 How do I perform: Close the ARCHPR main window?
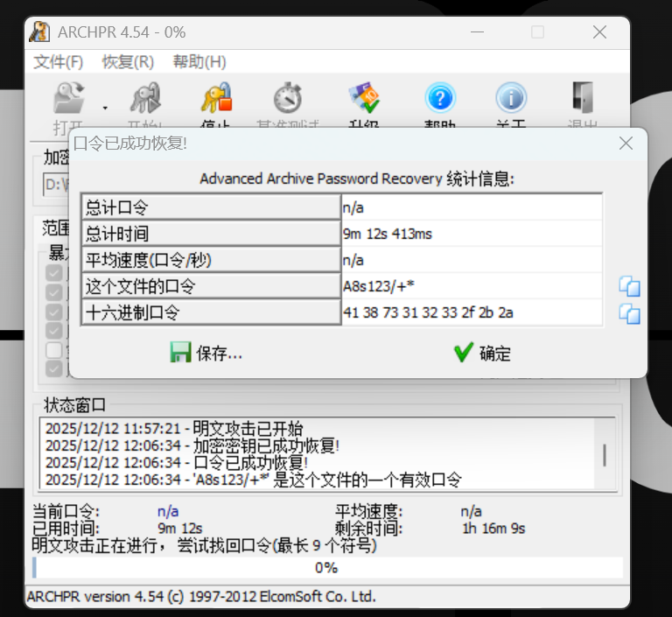(x=599, y=32)
